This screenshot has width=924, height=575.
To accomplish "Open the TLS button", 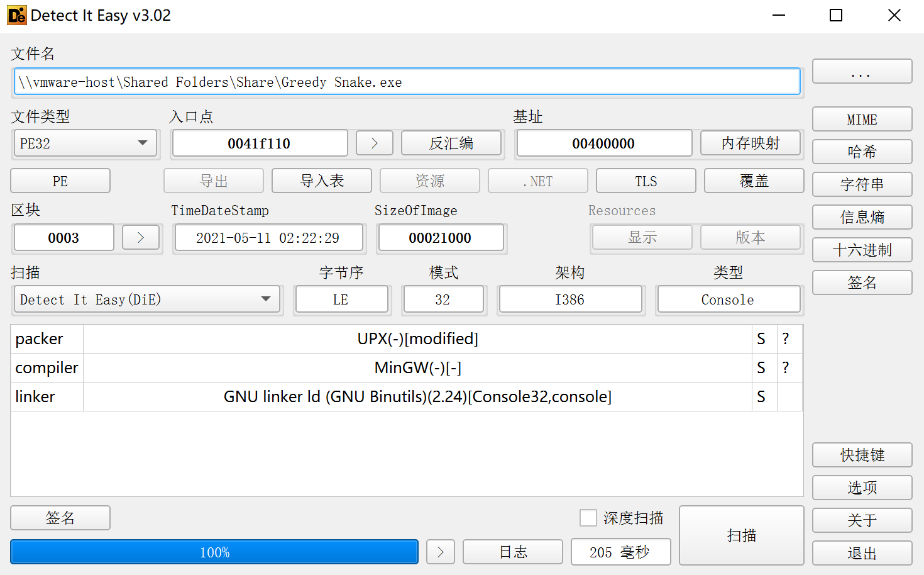I will pyautogui.click(x=646, y=181).
